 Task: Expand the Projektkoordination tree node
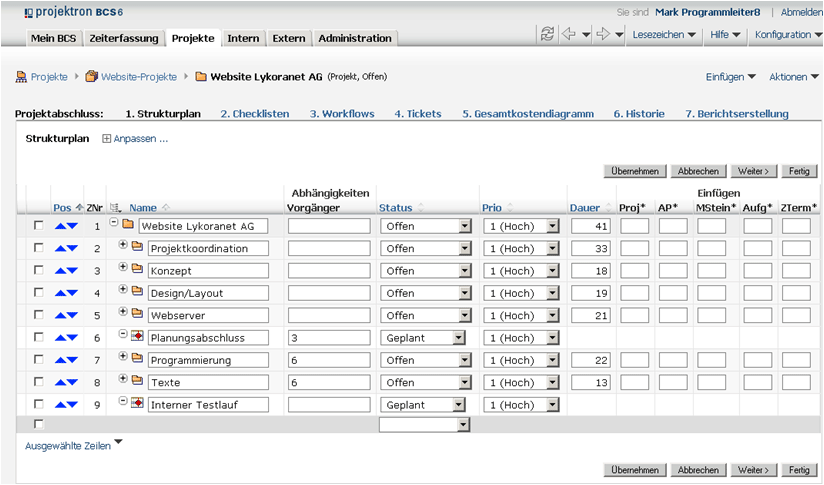click(123, 245)
